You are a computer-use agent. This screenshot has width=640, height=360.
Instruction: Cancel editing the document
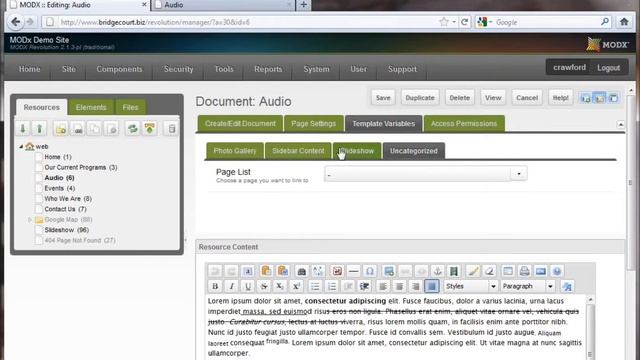(527, 98)
